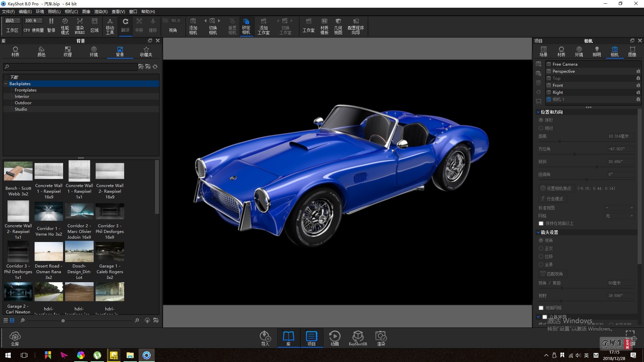Open the Lighting tab in Project panel
Viewport: 644px width, 362px height.
click(x=597, y=52)
